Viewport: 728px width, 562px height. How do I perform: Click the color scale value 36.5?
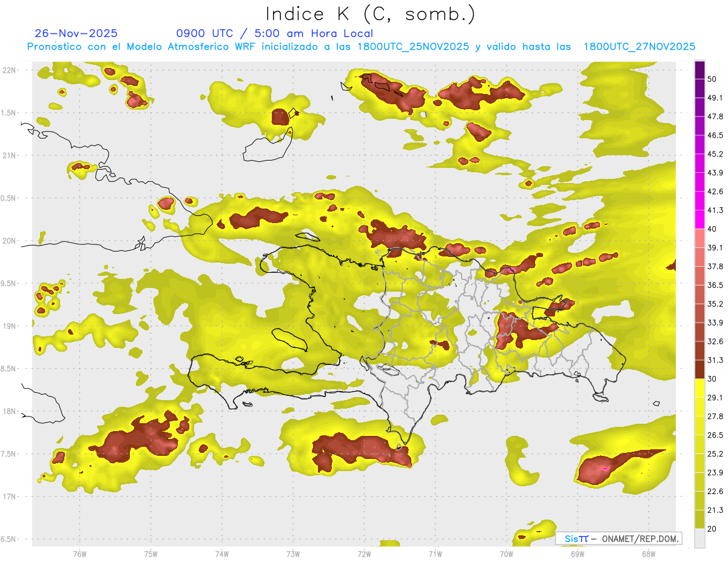coord(715,285)
